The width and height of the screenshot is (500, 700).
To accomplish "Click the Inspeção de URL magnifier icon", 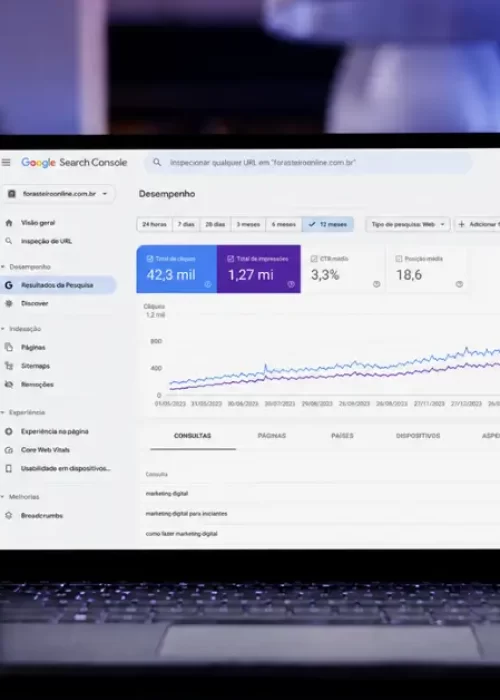I will (8, 241).
